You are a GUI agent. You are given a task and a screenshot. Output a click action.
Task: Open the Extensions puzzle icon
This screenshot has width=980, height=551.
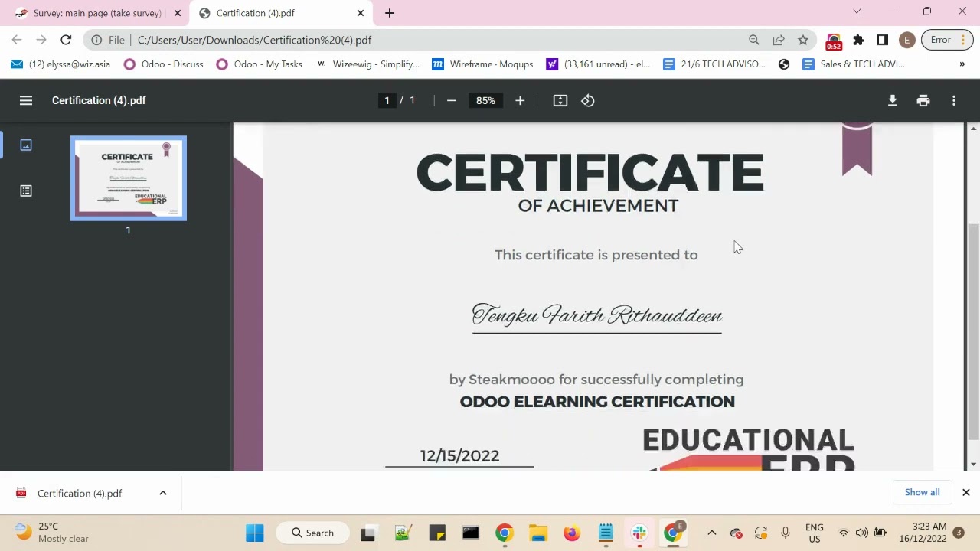pyautogui.click(x=858, y=40)
